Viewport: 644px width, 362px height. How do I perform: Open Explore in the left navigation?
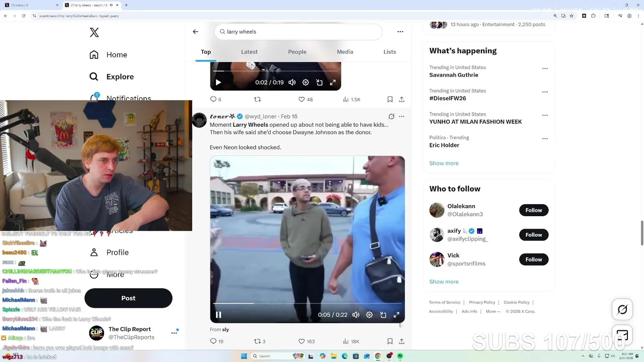coord(112,77)
